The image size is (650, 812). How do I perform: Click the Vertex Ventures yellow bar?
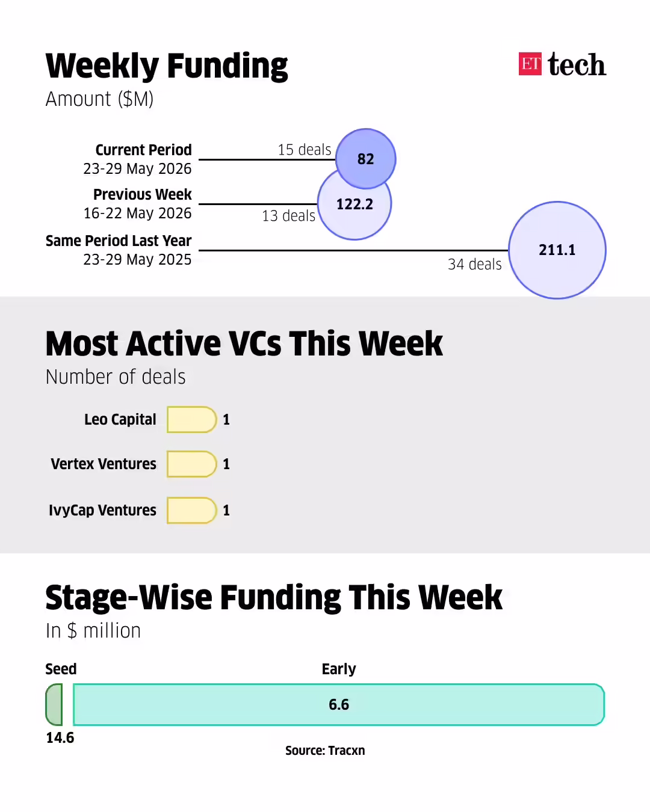[192, 464]
